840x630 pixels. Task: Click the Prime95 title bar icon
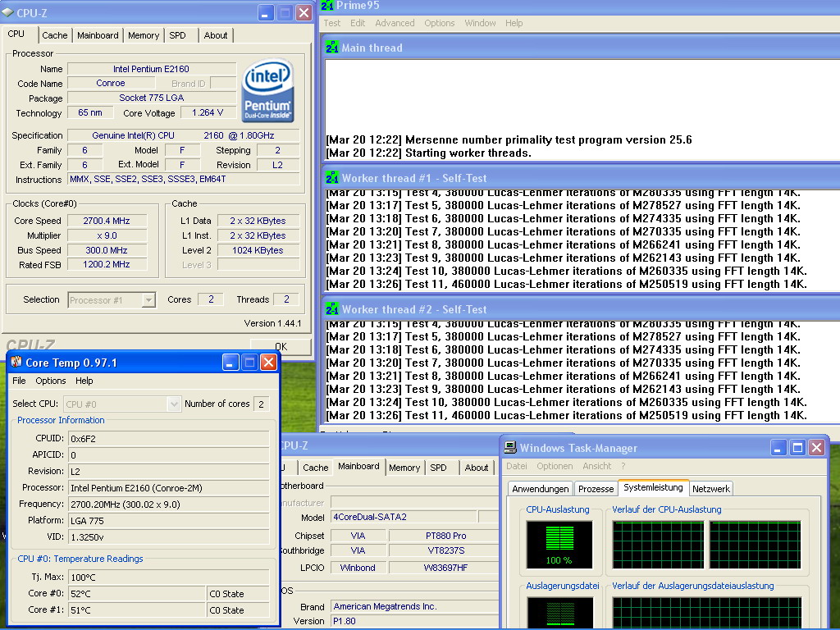click(327, 6)
